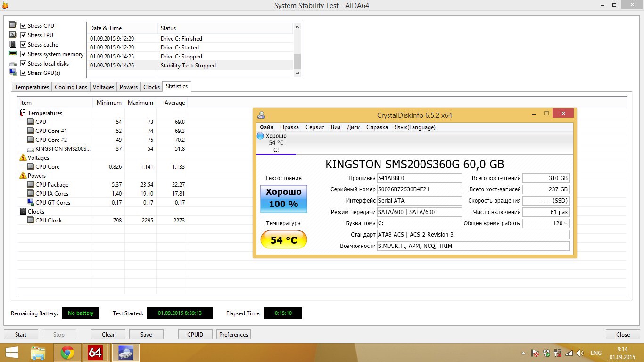The image size is (644, 362).
Task: Click the warning icon beside Voltages
Action: tap(23, 157)
